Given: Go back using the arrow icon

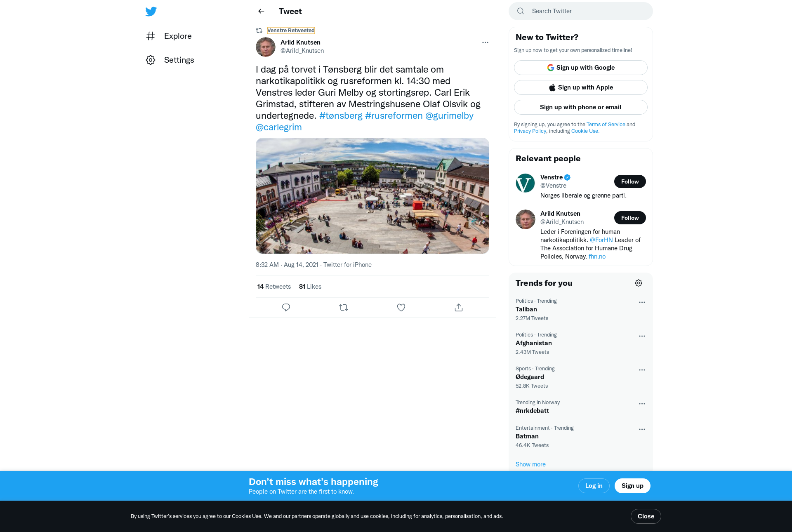Looking at the screenshot, I should click(261, 11).
